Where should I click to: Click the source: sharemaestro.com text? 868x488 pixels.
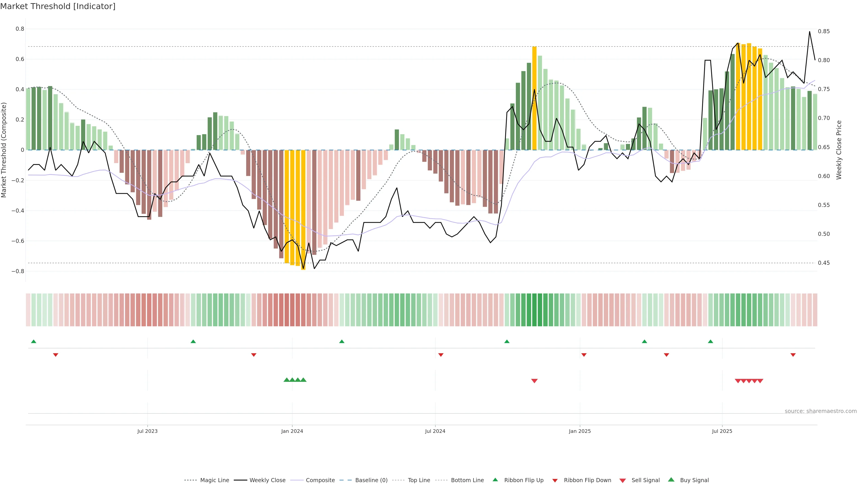(821, 411)
